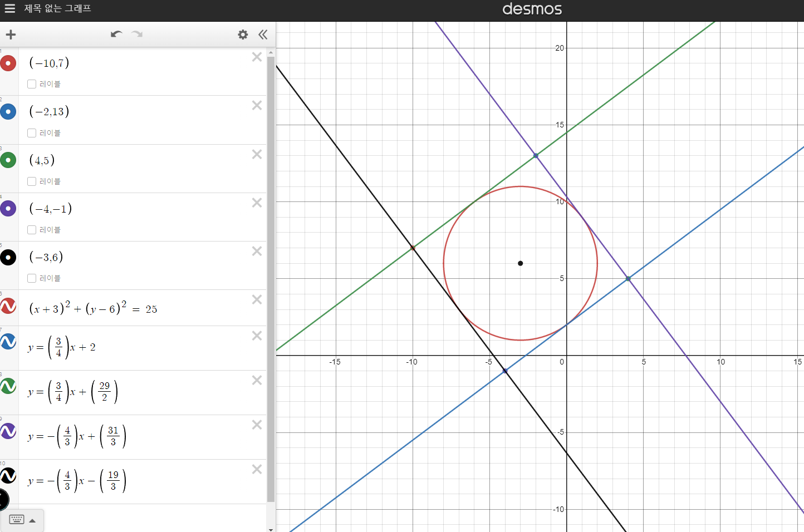Viewport: 804px width, 532px height.
Task: Enable label checkbox for point (−10,7)
Action: [32, 84]
